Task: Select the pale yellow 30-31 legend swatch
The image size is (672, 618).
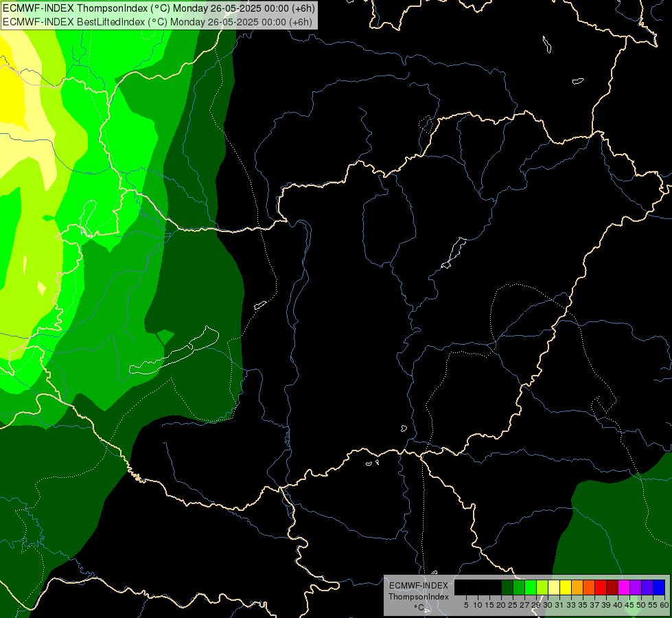Action: (554, 587)
